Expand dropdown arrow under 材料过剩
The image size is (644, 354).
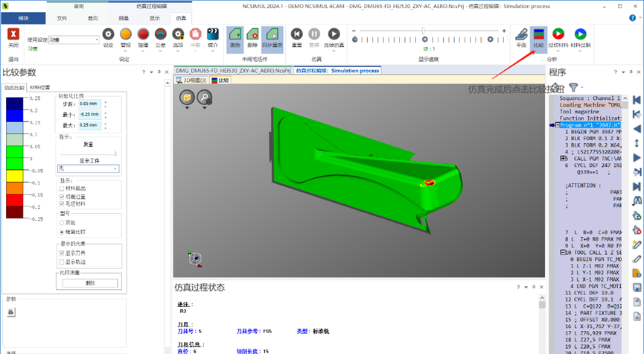click(580, 51)
